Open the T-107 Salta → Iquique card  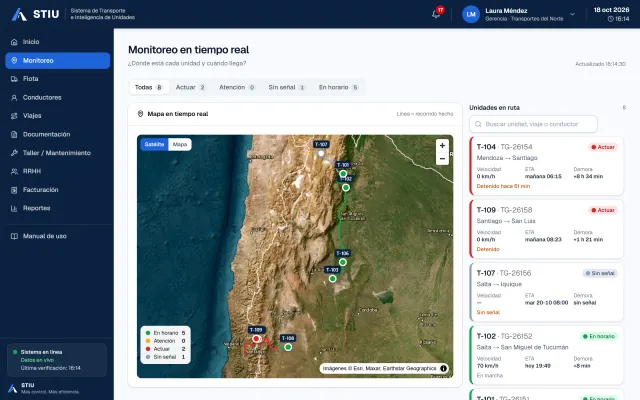(x=546, y=292)
